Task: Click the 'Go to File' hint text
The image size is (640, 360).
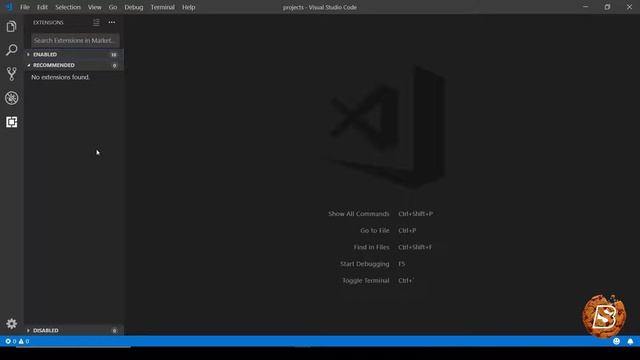Action: click(x=375, y=231)
